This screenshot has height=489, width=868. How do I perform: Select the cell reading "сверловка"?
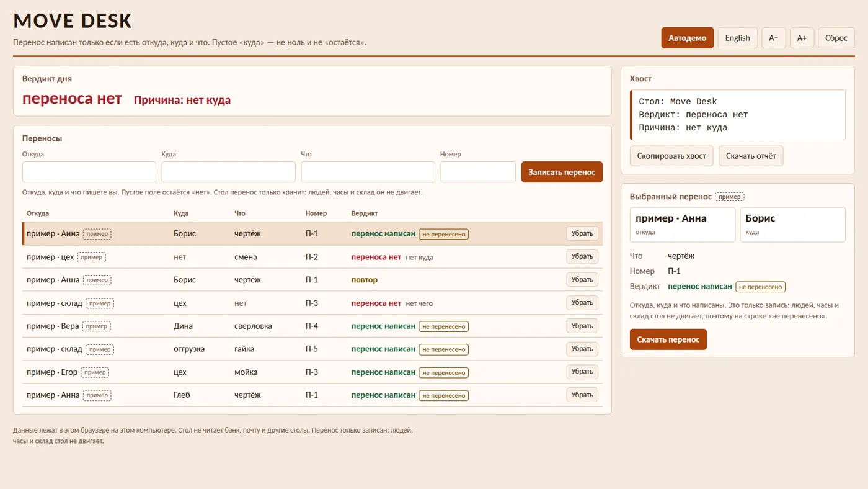click(x=253, y=326)
